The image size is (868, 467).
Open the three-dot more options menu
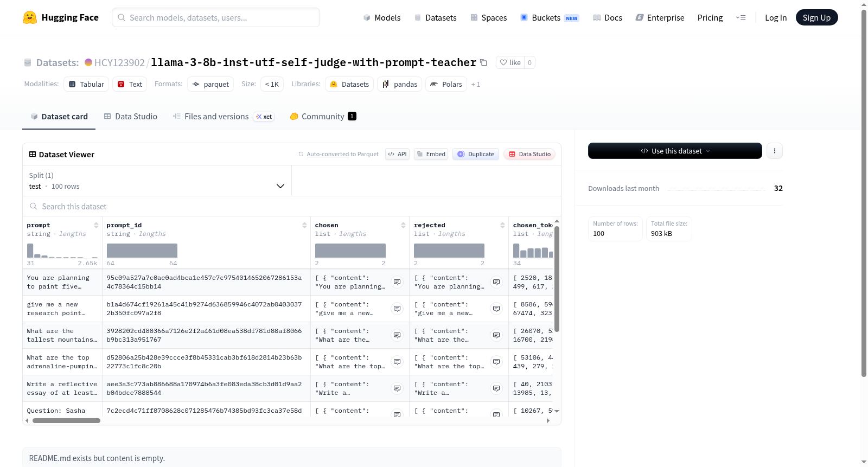coord(775,151)
